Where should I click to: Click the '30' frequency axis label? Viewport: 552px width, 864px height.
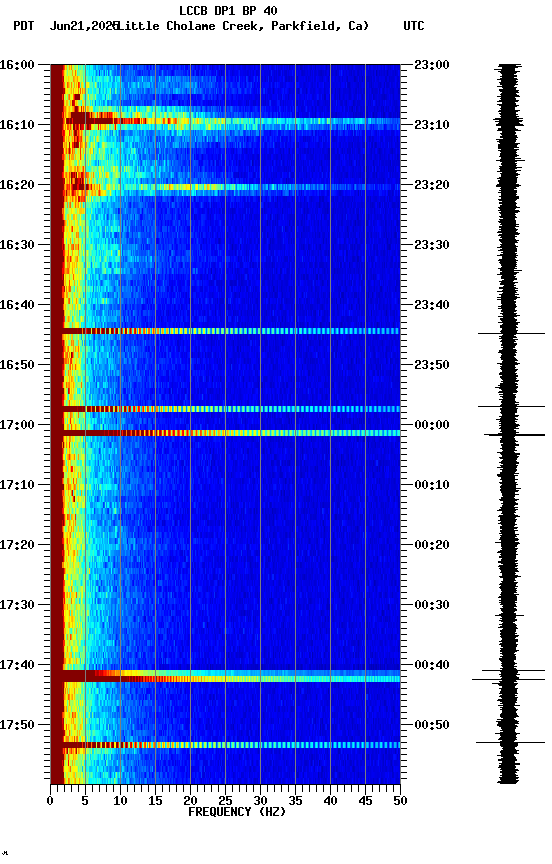click(260, 801)
